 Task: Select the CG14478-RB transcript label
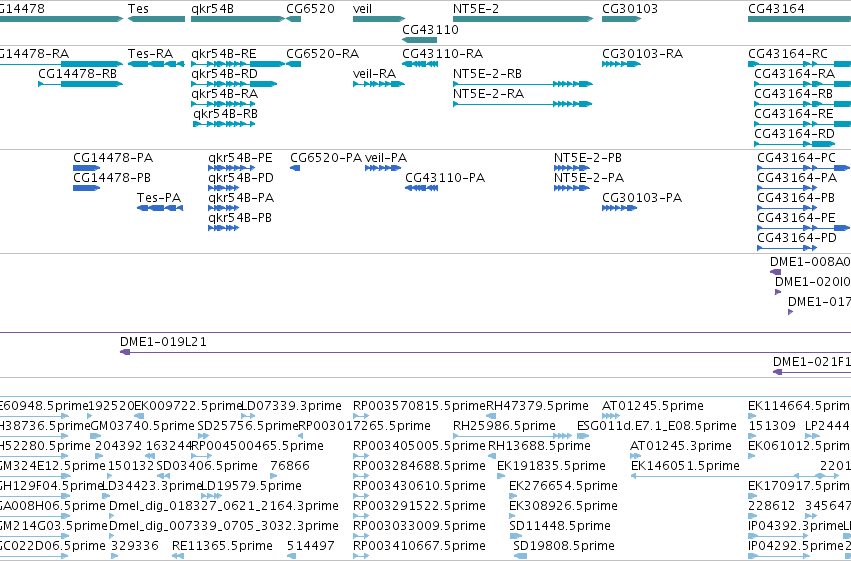pyautogui.click(x=78, y=74)
